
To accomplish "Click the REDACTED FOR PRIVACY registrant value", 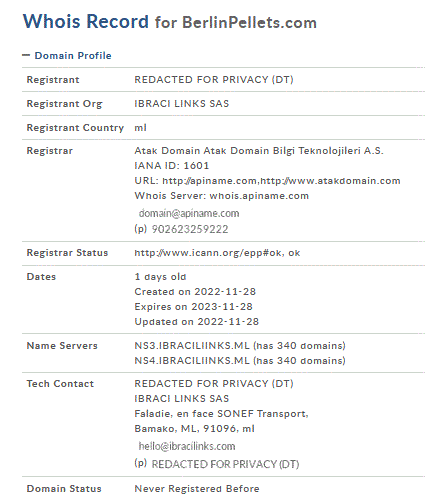I will tap(214, 80).
